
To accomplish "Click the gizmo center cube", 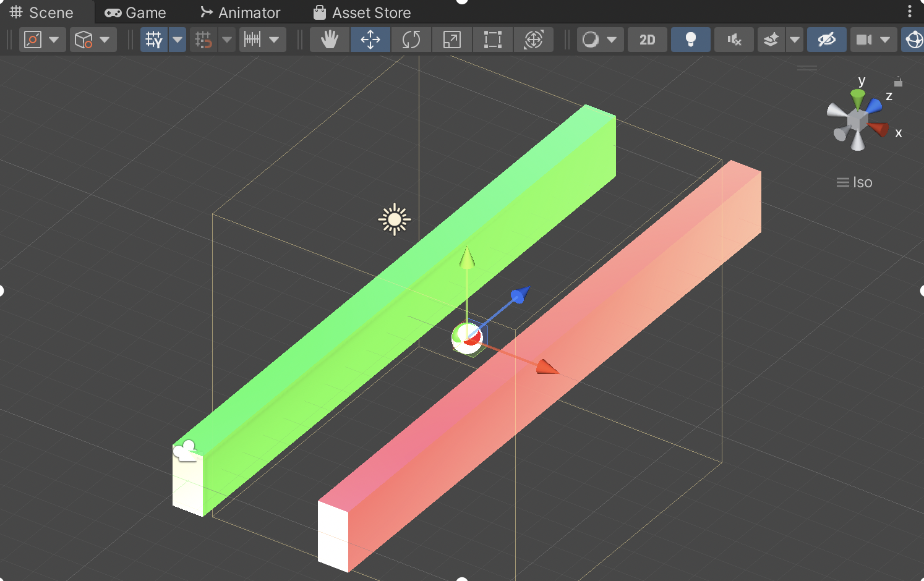I will point(857,121).
